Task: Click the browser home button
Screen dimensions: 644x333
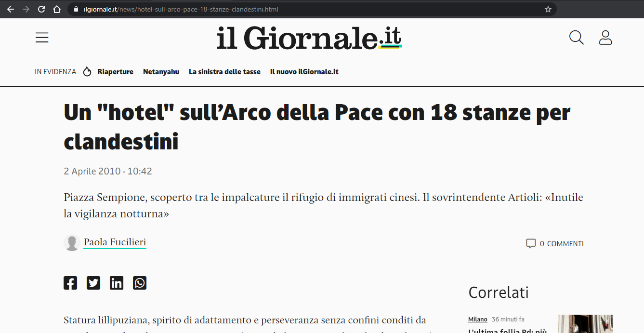Action: pos(57,9)
